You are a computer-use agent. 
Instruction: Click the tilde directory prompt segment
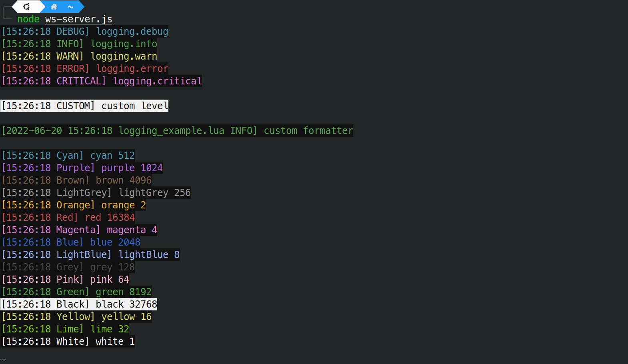71,7
